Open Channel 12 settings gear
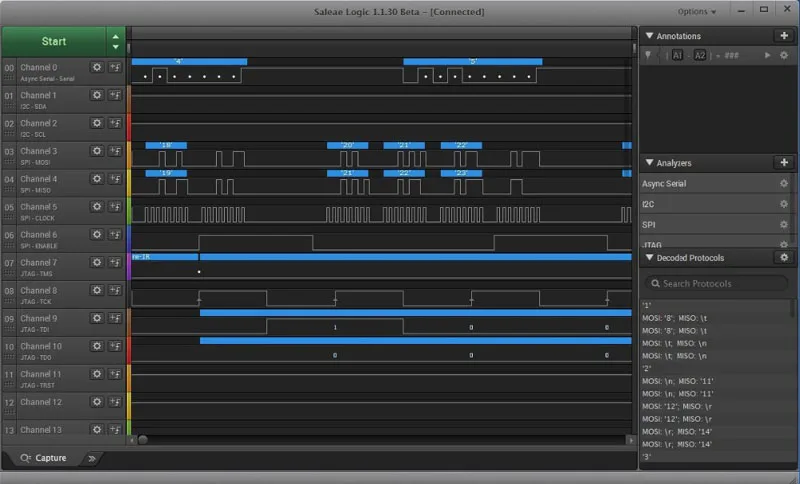 (96, 402)
